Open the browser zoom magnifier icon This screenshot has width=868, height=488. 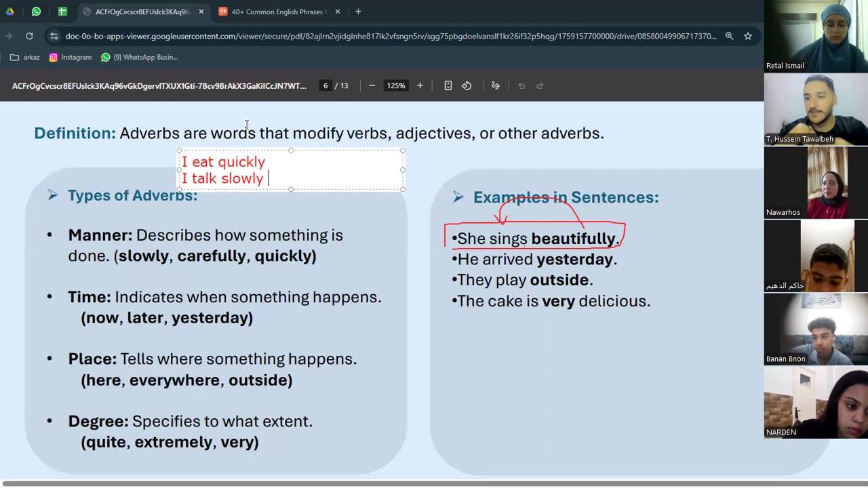(x=730, y=36)
